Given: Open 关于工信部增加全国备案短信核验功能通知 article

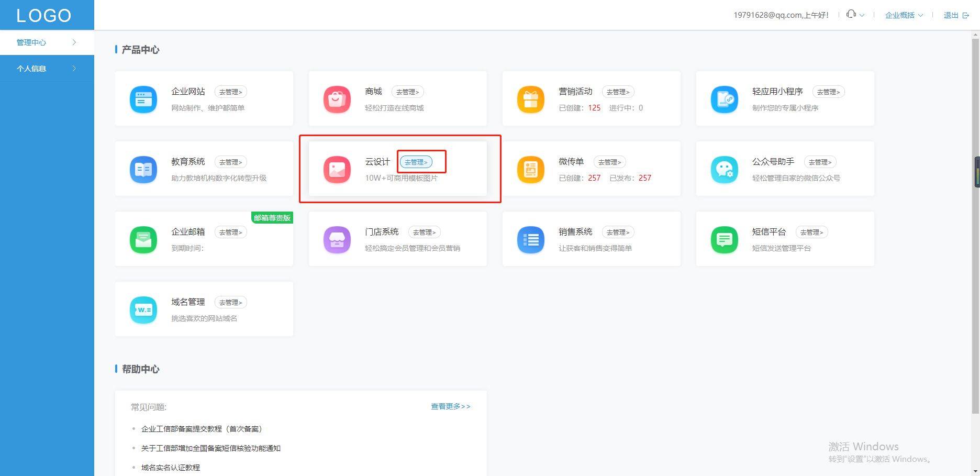Looking at the screenshot, I should (211, 448).
